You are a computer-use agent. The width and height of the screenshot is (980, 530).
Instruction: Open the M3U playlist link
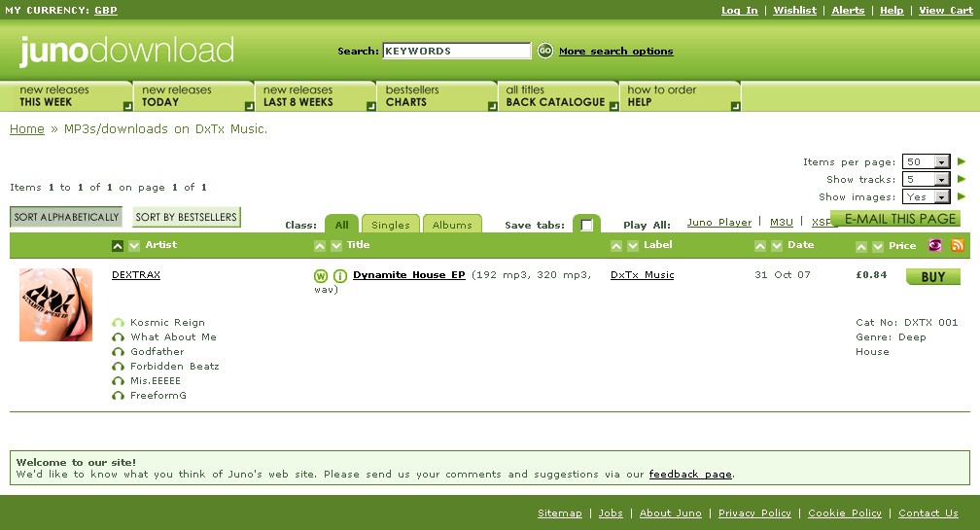click(782, 222)
